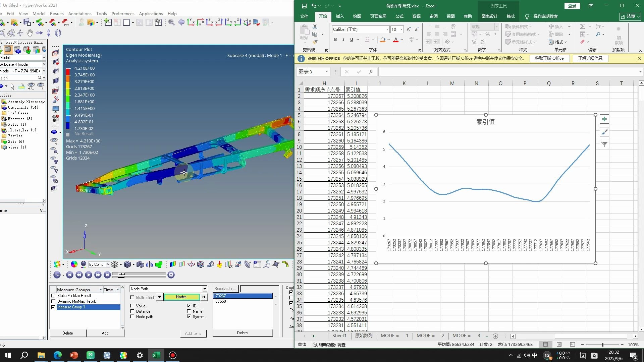Open the Results menu in HyperWorks
Image resolution: width=644 pixels, height=362 pixels.
point(57,14)
